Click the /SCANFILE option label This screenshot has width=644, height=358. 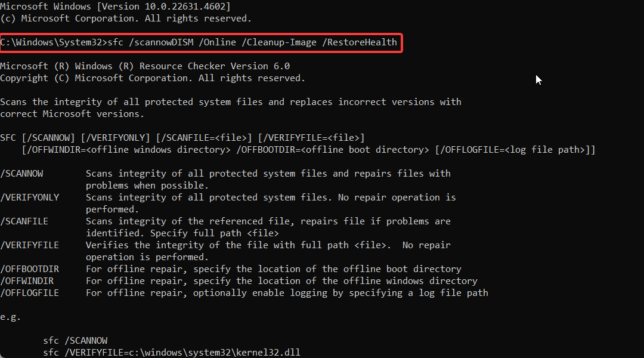(24, 221)
